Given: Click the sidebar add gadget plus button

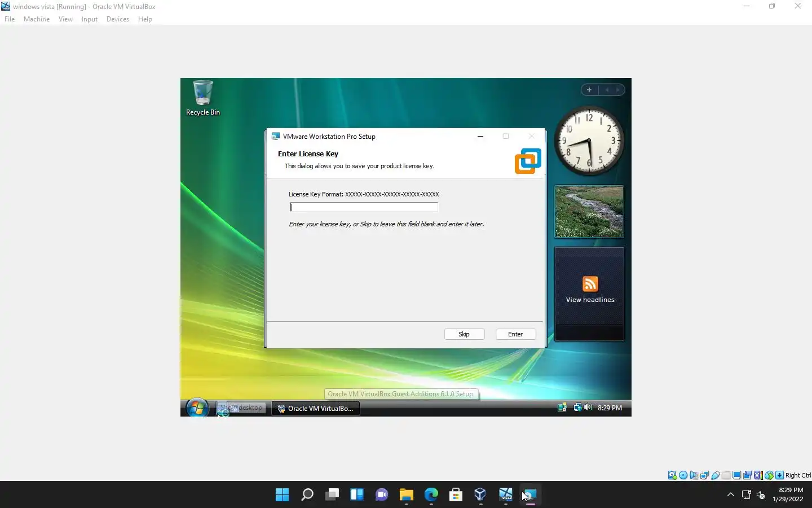Looking at the screenshot, I should point(589,90).
